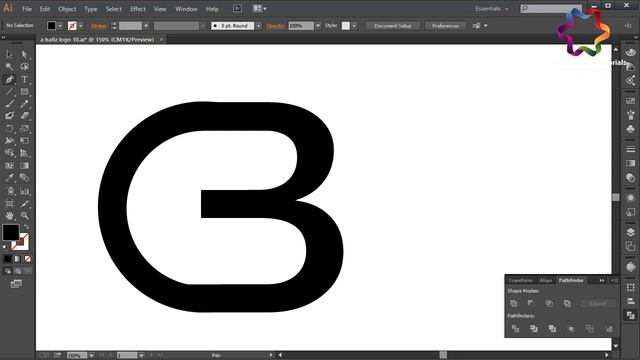Open the Effect menu
This screenshot has height=360, width=640.
coord(138,9)
